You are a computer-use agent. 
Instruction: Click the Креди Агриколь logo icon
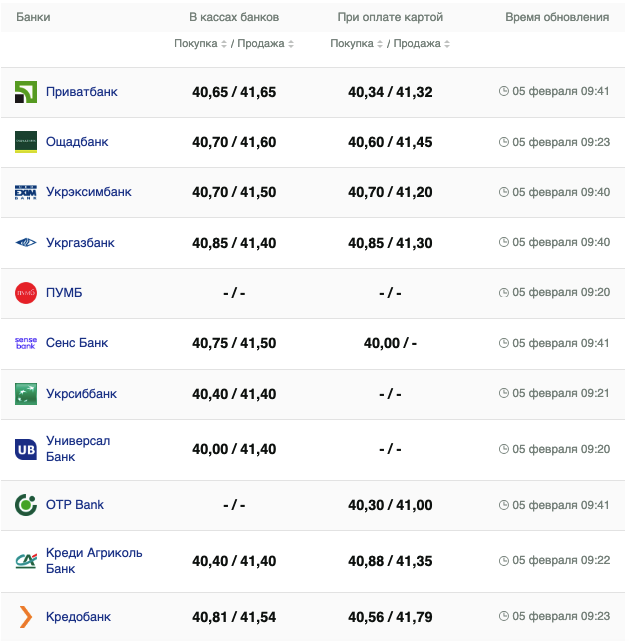click(26, 561)
